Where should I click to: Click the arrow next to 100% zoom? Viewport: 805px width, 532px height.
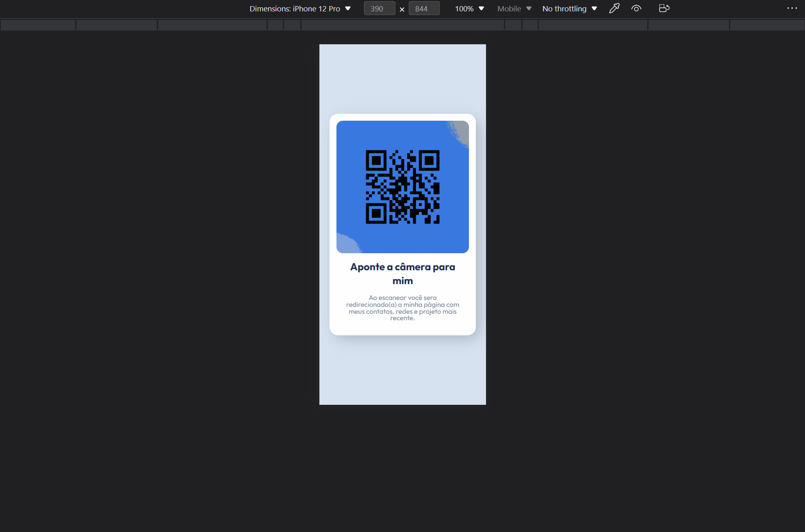(481, 9)
